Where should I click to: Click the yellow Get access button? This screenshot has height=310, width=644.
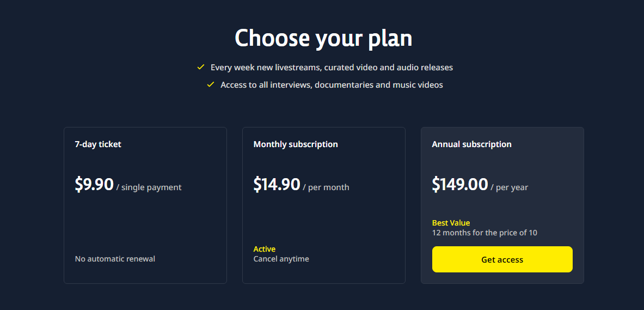pyautogui.click(x=502, y=259)
